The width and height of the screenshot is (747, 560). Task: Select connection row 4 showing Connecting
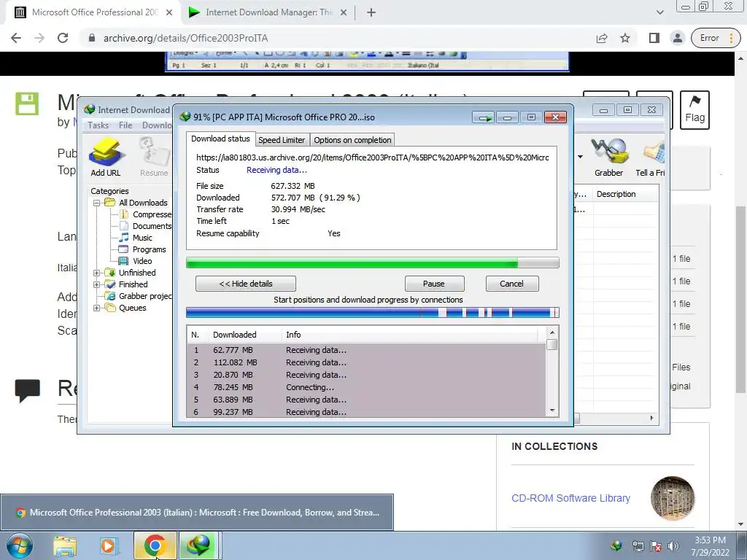[x=366, y=388]
